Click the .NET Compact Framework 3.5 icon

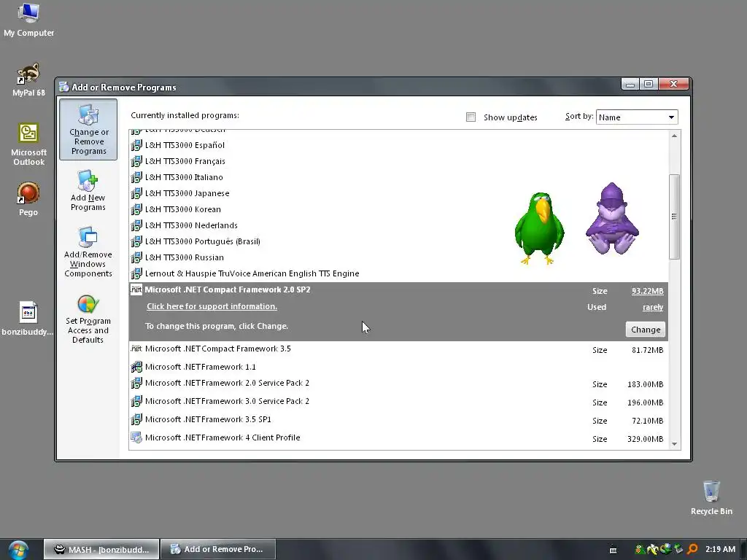(136, 349)
